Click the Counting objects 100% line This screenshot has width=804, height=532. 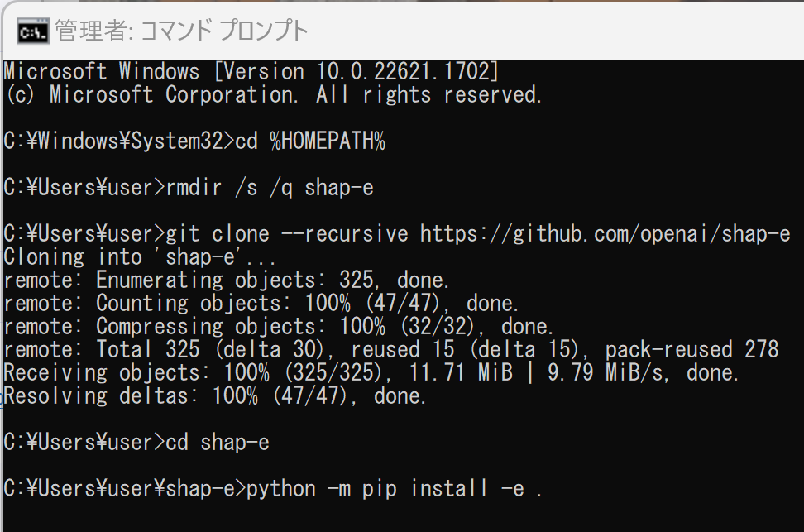coord(261,303)
